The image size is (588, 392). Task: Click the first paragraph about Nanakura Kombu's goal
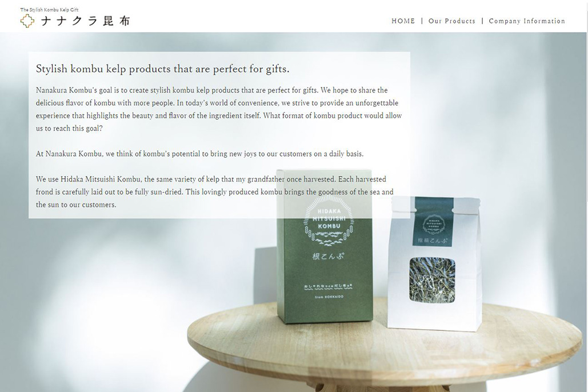tap(219, 109)
